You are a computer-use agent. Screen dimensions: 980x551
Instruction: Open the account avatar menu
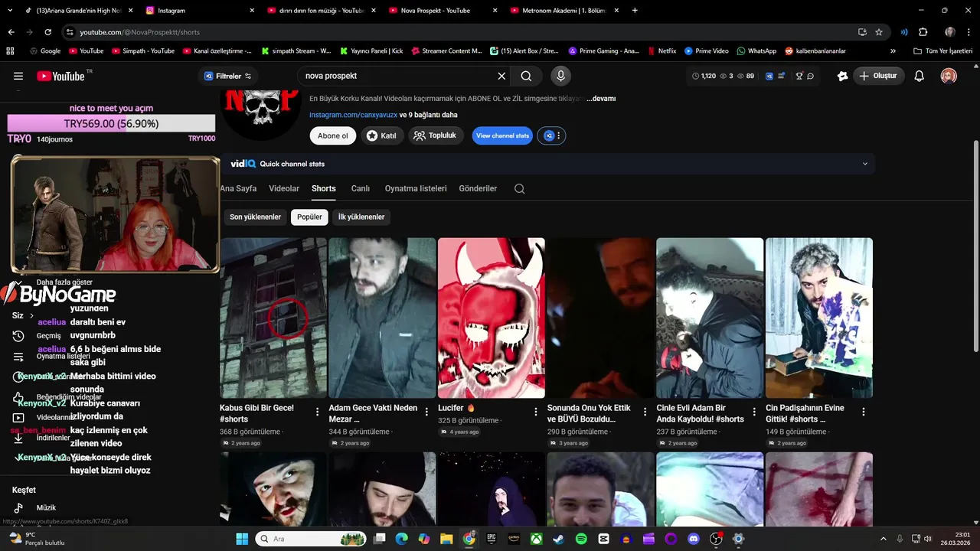click(949, 76)
